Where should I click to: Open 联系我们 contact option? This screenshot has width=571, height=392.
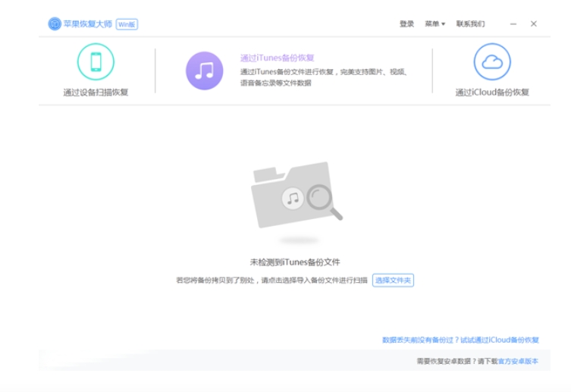tap(470, 24)
